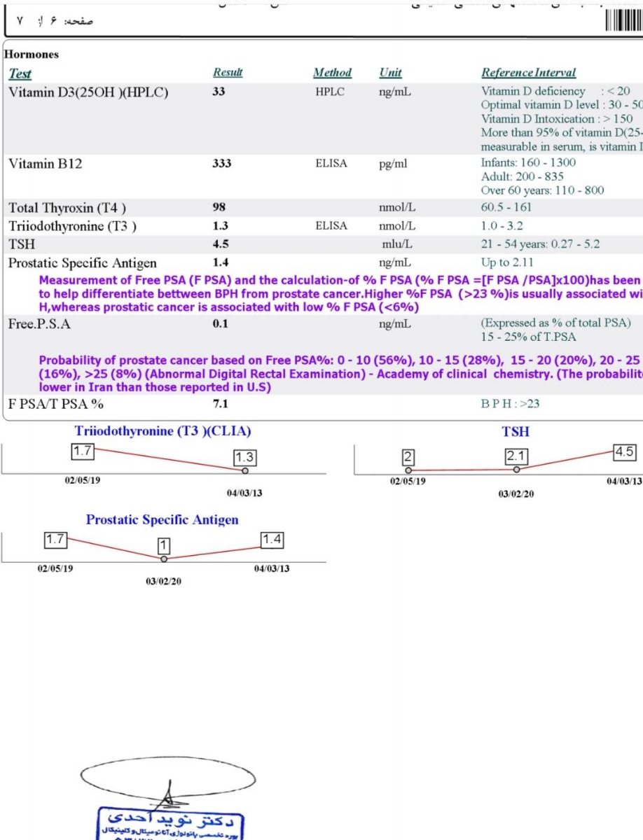
Task: Select the F PSA/T PSA % row label
Action: pos(56,404)
